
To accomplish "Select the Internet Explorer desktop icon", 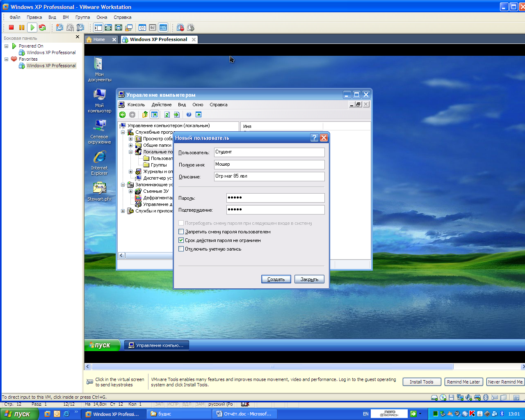I will click(x=99, y=163).
